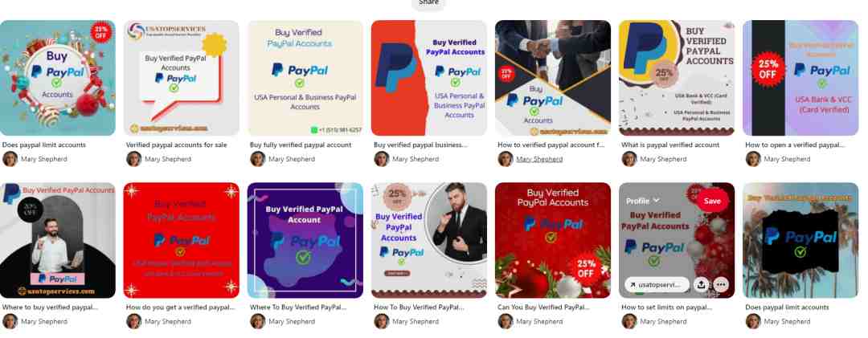Open the palm-tree PayPal pin image
This screenshot has width=868, height=338.
[x=800, y=240]
